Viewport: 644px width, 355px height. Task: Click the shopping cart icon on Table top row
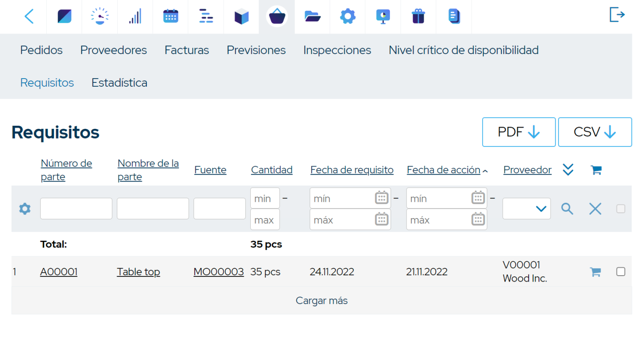pos(595,271)
